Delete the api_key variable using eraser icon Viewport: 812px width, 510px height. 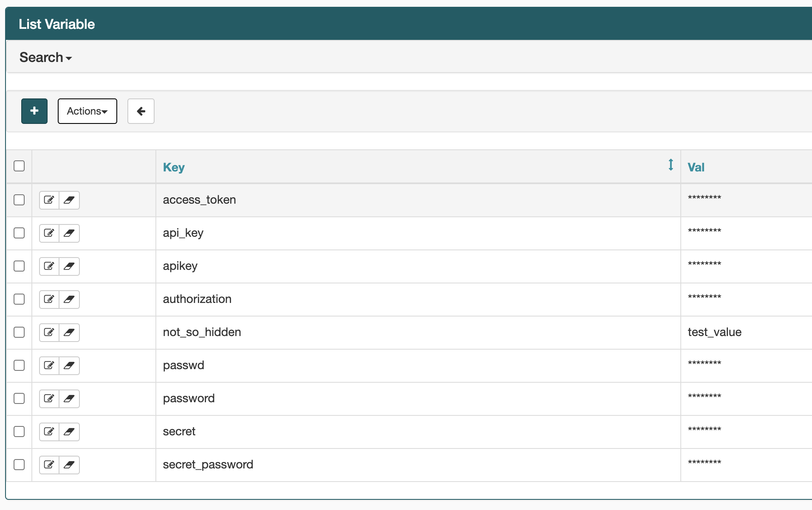[x=69, y=233]
